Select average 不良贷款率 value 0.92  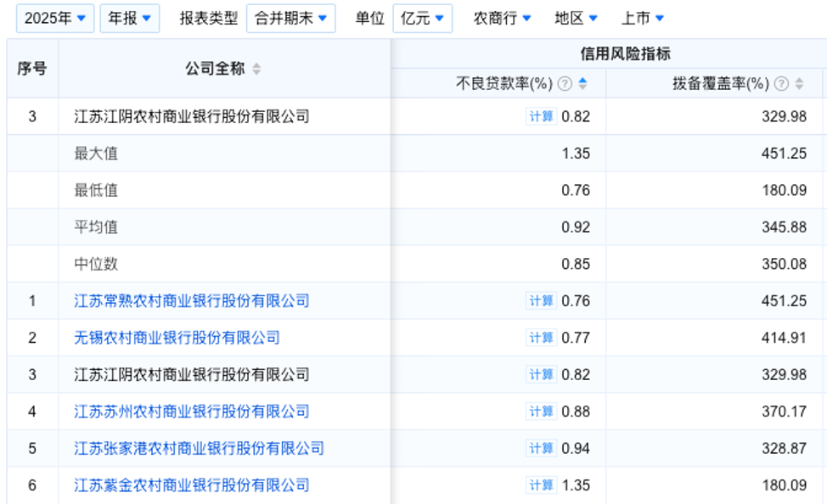tap(576, 227)
